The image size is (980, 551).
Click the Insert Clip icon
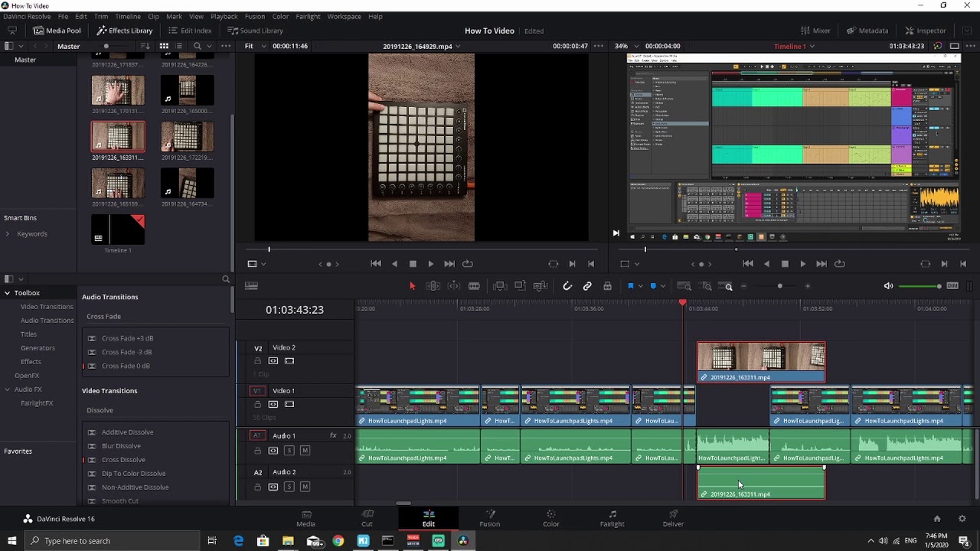pos(500,286)
